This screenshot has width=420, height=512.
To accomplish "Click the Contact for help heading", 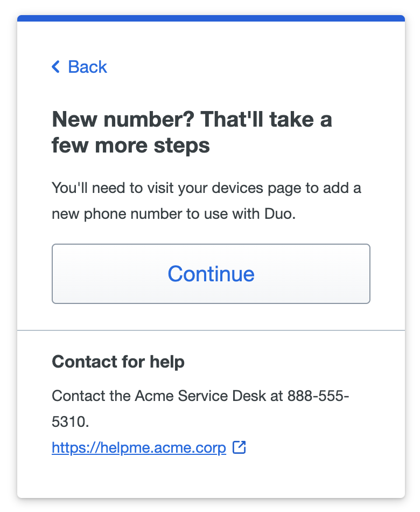I will 118,362.
